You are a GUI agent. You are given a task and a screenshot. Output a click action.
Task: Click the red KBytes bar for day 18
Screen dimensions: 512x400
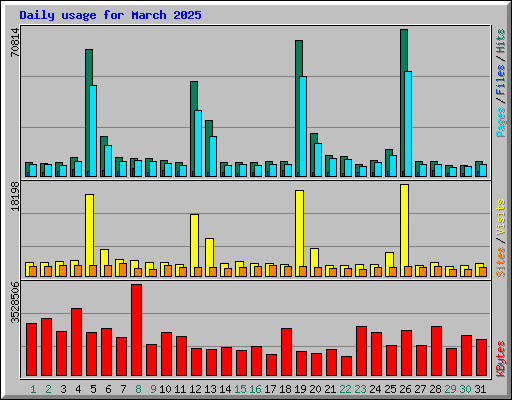click(286, 352)
